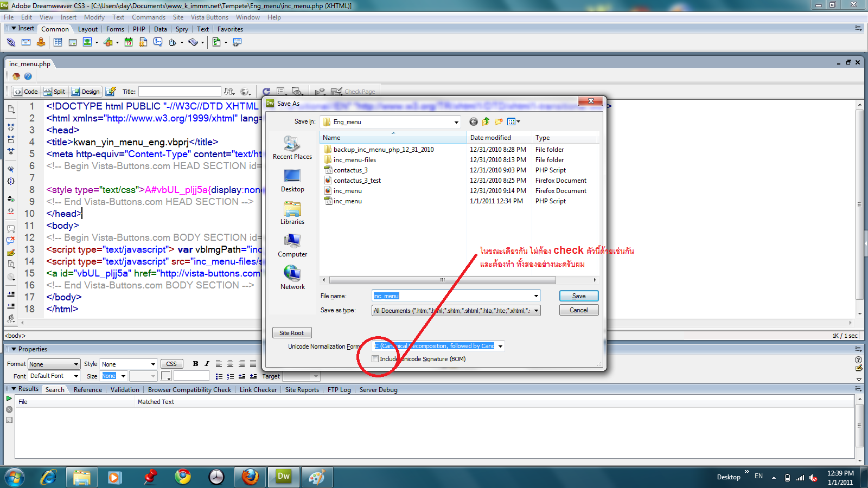Open the Vista Buttons menu
This screenshot has width=868, height=488.
click(209, 17)
